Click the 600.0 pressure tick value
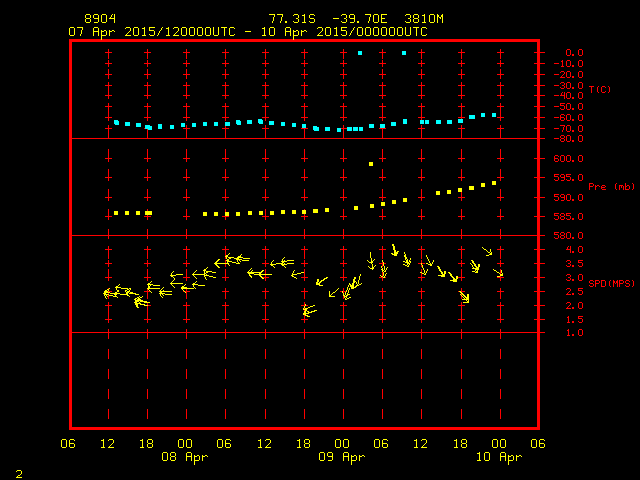The height and width of the screenshot is (480, 640). 569,159
